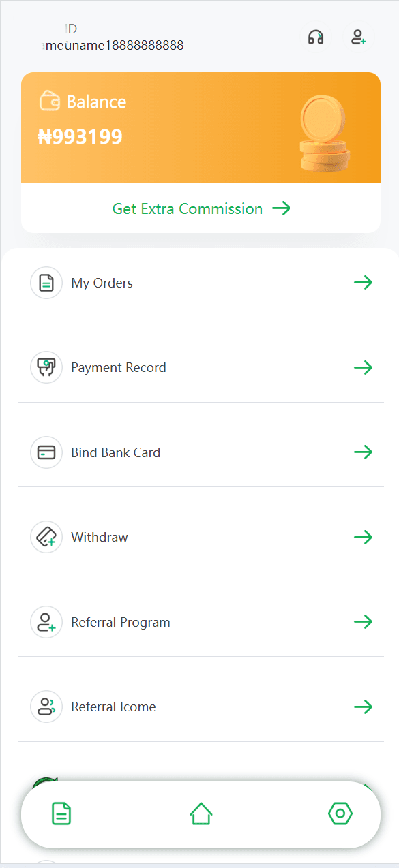Expand My Orders with its green arrow

[x=363, y=283]
